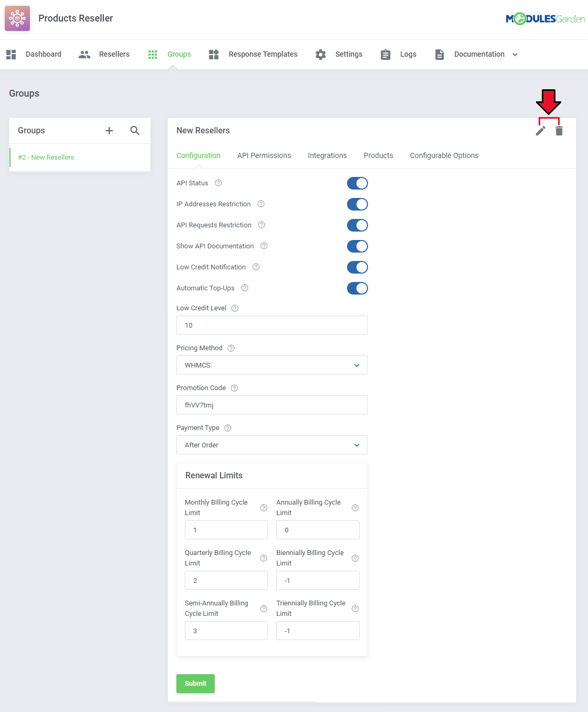The image size is (588, 712).
Task: Go to Dashboard menu item
Action: (x=44, y=54)
